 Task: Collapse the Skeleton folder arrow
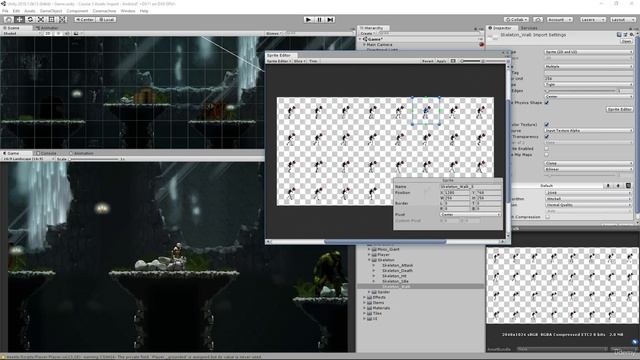point(369,260)
